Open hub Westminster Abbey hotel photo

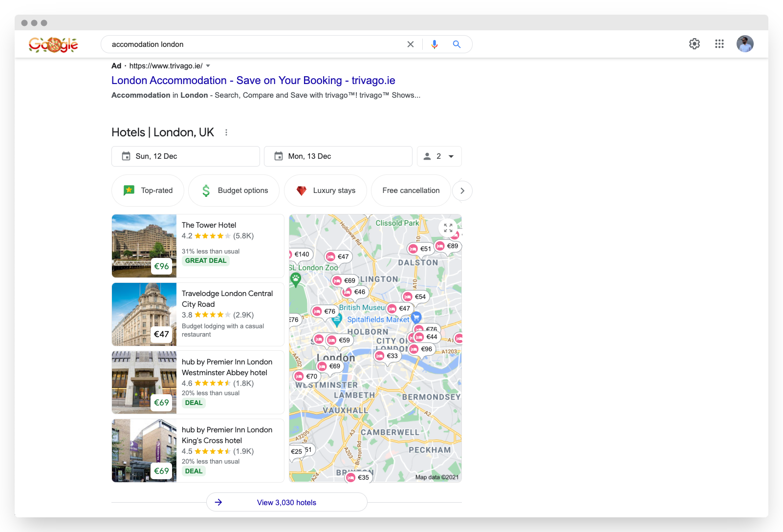coord(144,383)
